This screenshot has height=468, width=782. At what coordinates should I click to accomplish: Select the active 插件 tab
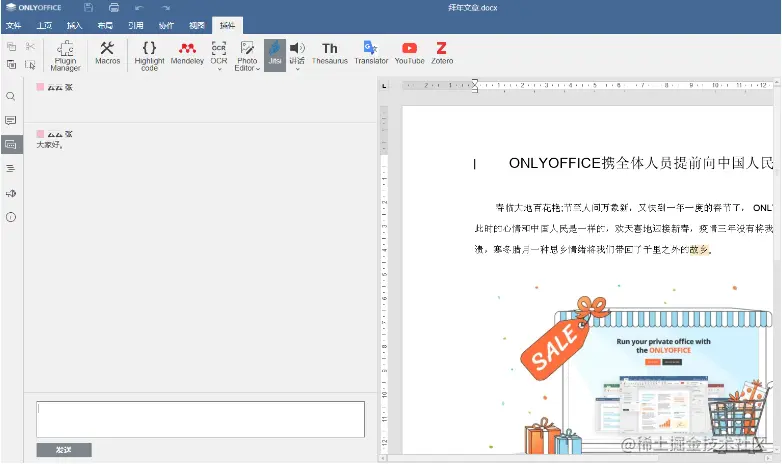pyautogui.click(x=227, y=25)
